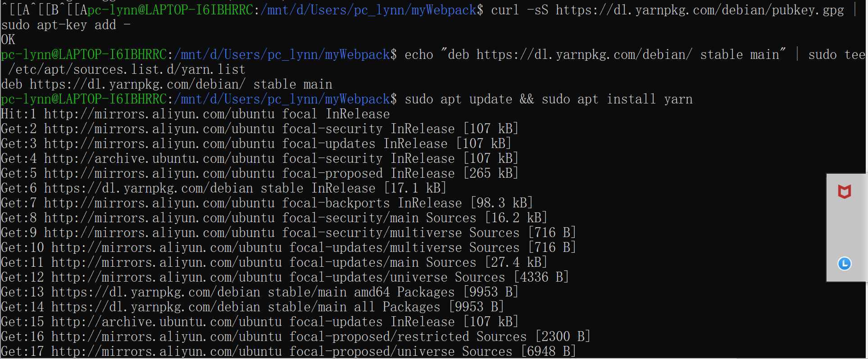
Task: Click the Get:7 focal-backports InRelease line
Action: 267,203
